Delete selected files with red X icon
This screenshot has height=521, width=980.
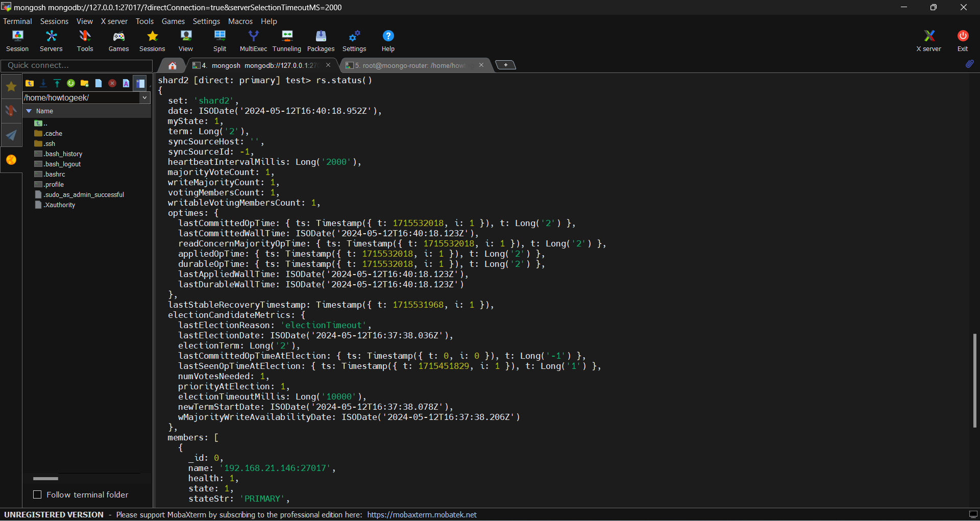point(112,83)
